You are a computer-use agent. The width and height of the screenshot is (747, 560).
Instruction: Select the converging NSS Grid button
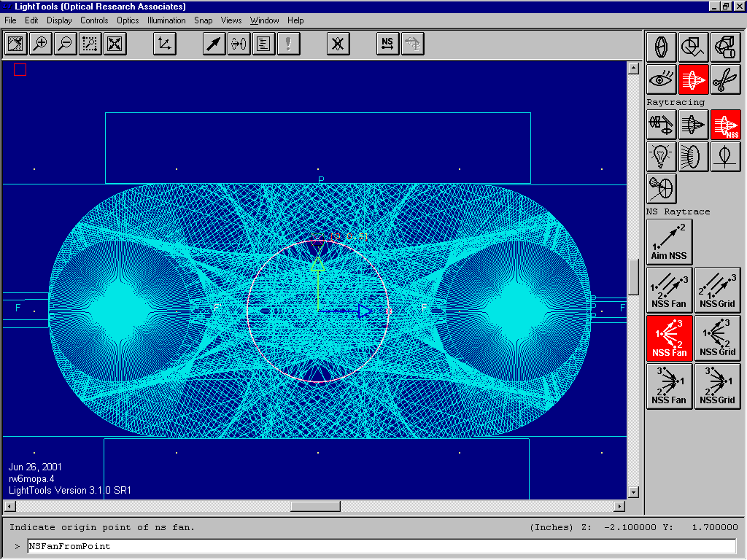(x=717, y=386)
